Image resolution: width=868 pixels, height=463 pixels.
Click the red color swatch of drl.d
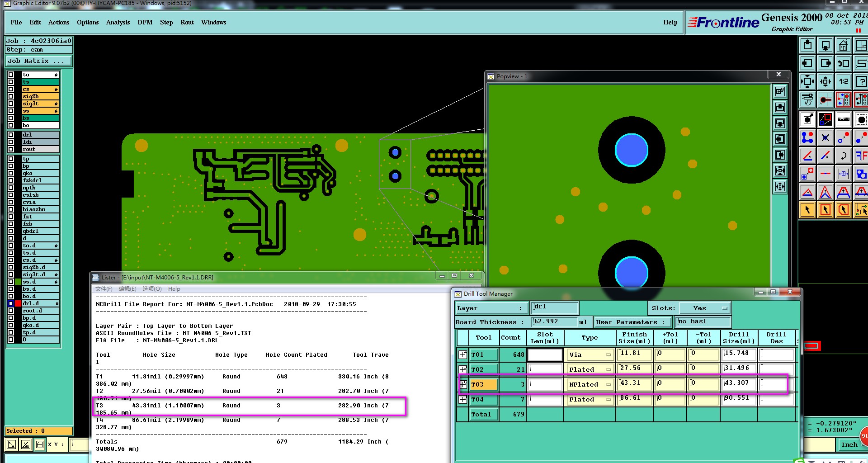18,303
